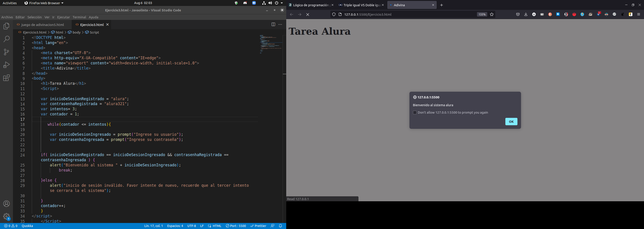Open the Activities overview
Screen dimensions: 644x229
[x=9, y=3]
